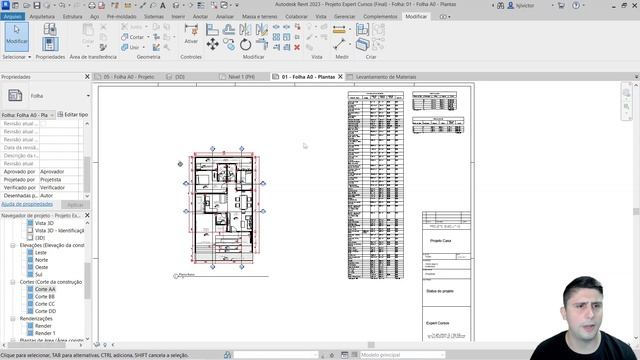Image resolution: width=640 pixels, height=360 pixels.
Task: Click the Aprovado por value field
Action: (x=60, y=172)
